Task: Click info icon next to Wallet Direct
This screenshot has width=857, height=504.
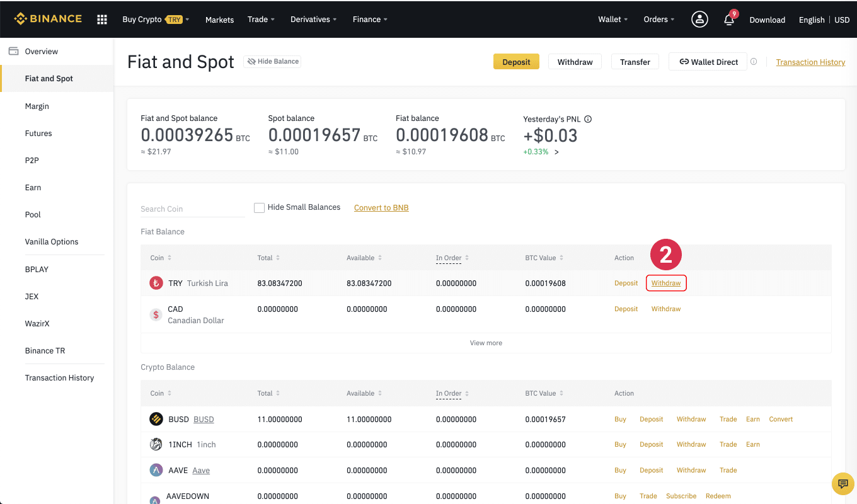Action: click(754, 62)
